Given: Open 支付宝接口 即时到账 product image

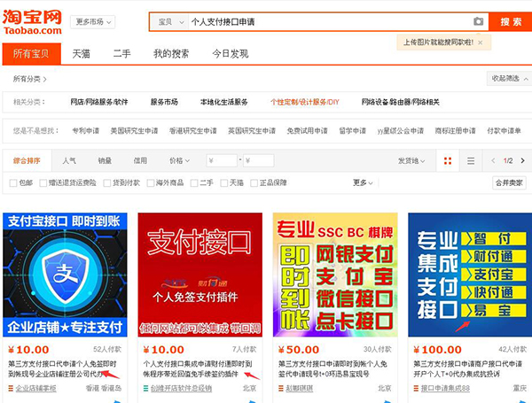Looking at the screenshot, I should coord(65,275).
